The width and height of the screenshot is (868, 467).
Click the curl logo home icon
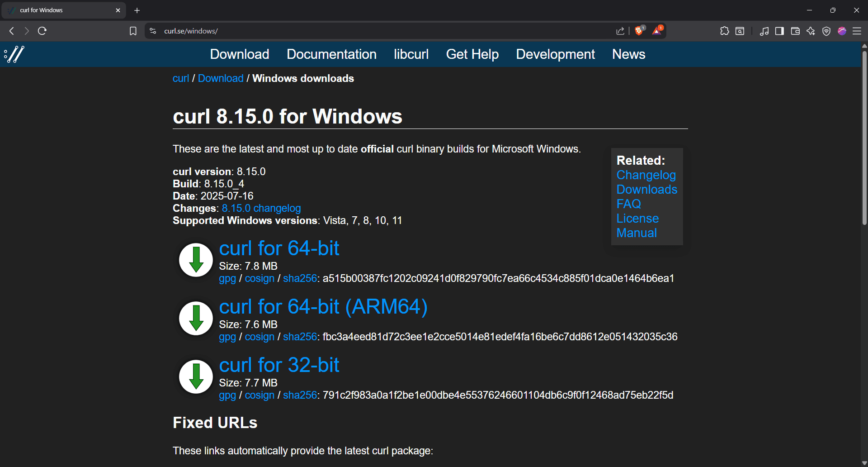[x=14, y=54]
